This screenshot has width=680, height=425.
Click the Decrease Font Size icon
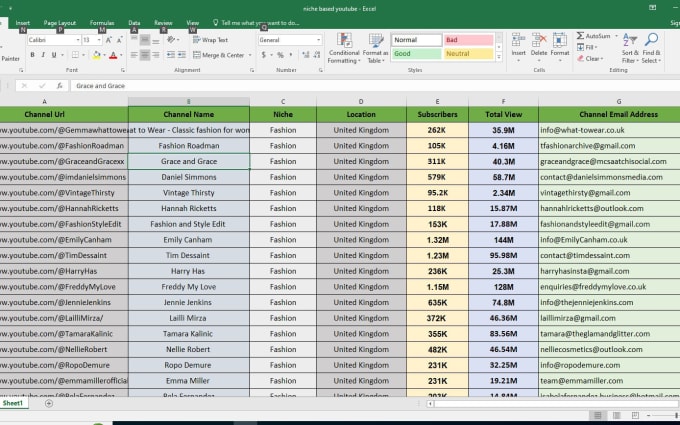[x=119, y=40]
